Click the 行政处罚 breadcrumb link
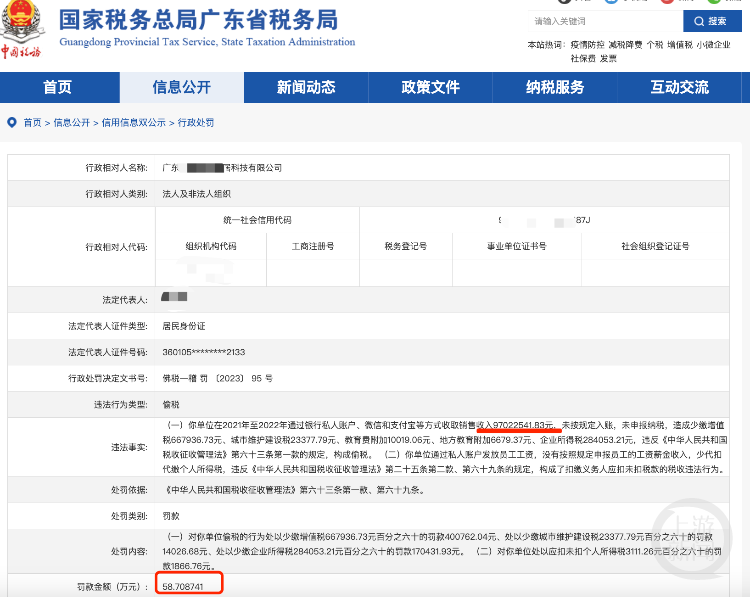Screen dimensions: 750x597 [196, 123]
